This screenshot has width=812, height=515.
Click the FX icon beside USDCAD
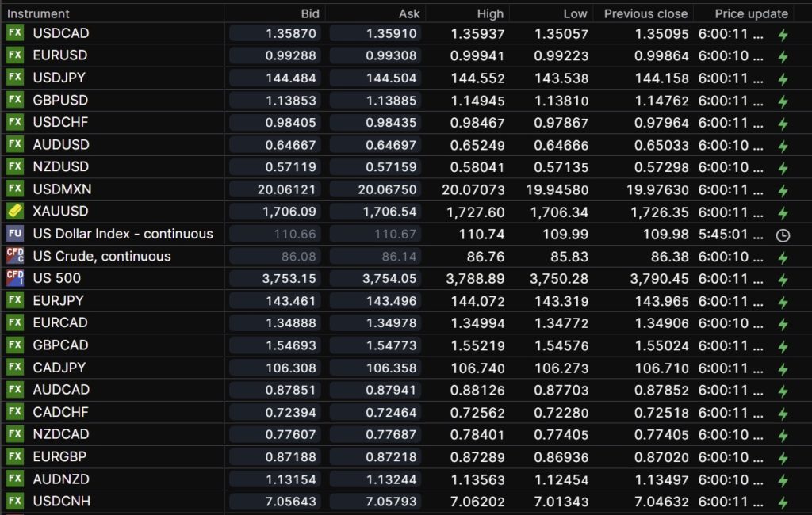(x=15, y=33)
